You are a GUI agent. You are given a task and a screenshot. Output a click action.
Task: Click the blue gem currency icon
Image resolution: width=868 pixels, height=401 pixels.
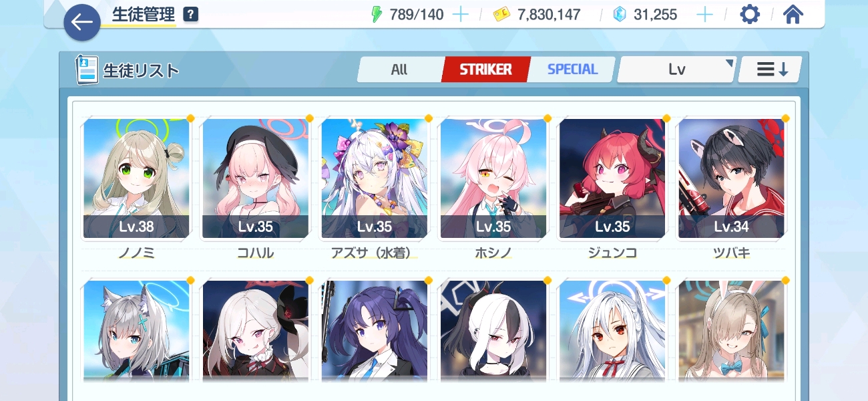click(620, 14)
